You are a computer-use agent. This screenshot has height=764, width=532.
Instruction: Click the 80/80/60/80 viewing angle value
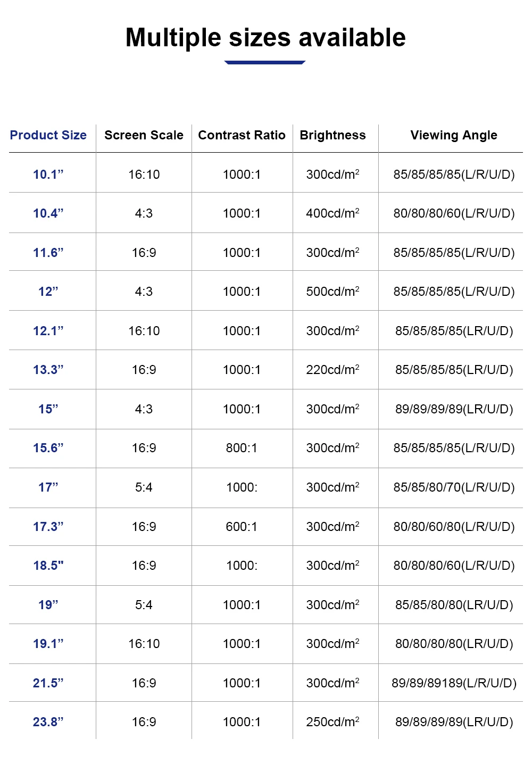454,527
